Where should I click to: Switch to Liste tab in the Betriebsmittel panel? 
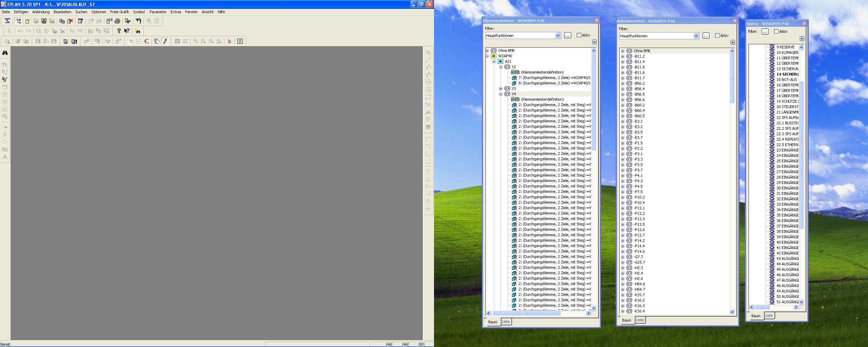click(639, 320)
